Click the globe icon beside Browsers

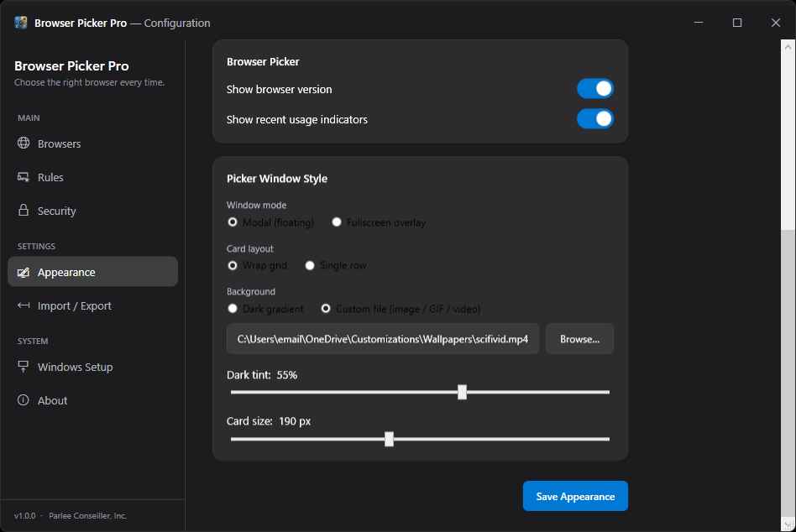pyautogui.click(x=24, y=143)
